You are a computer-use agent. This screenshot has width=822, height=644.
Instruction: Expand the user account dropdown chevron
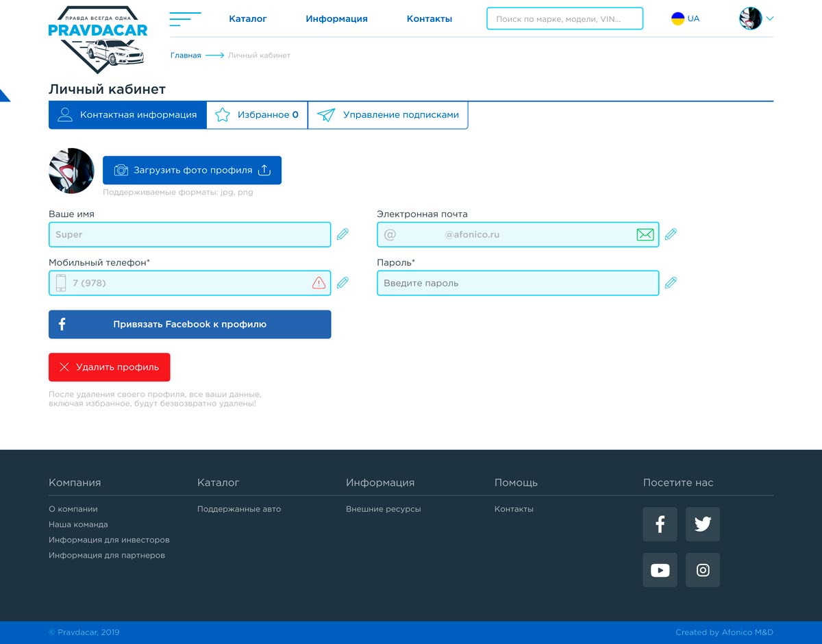point(770,19)
